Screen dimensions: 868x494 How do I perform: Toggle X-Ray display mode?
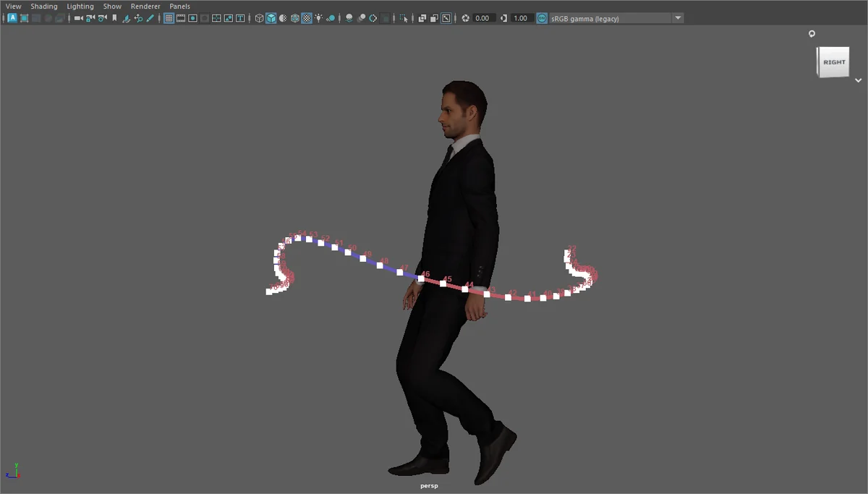pos(422,18)
